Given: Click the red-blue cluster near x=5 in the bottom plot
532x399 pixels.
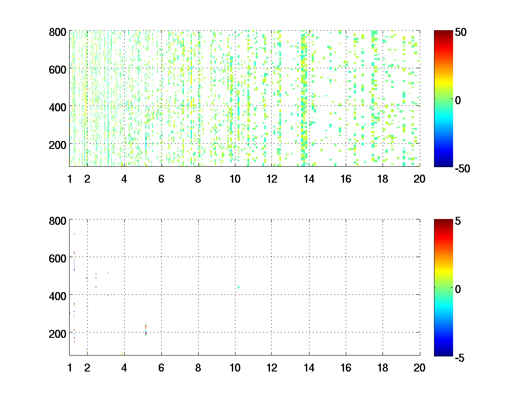Looking at the screenshot, I should (x=145, y=330).
